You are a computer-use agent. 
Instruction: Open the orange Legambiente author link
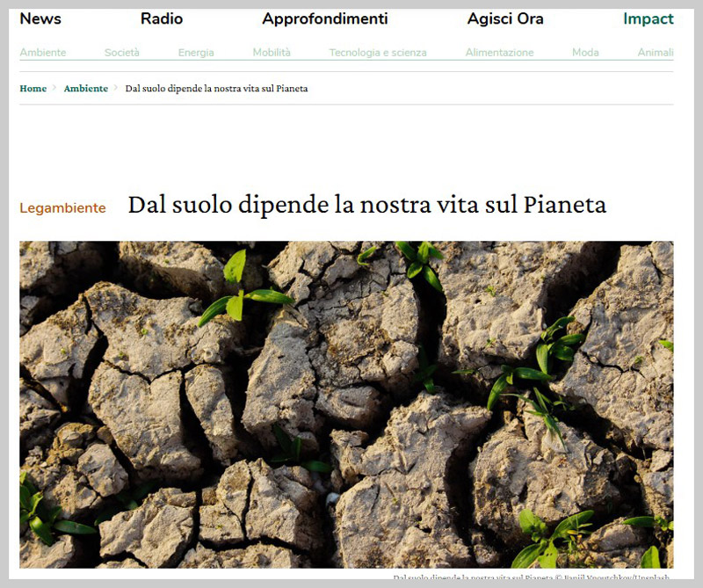(x=62, y=208)
